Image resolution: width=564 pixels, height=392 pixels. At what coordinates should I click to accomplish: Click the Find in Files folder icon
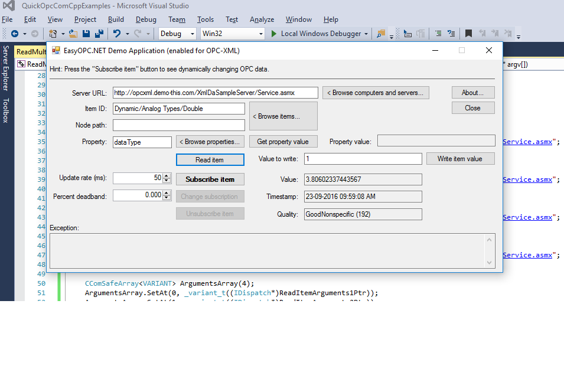[381, 34]
